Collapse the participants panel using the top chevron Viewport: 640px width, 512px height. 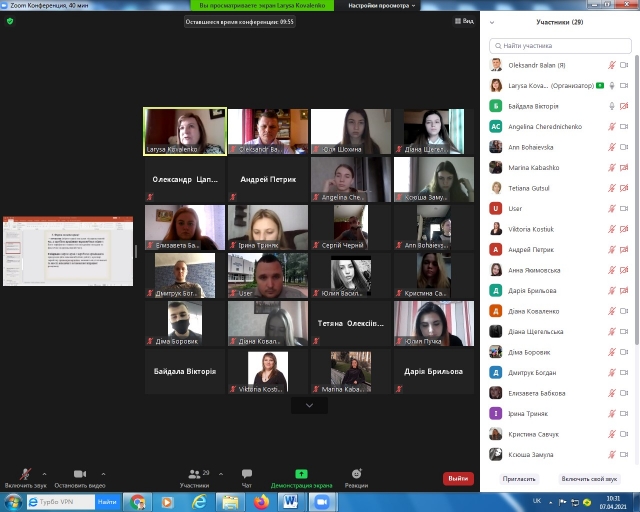coord(492,22)
